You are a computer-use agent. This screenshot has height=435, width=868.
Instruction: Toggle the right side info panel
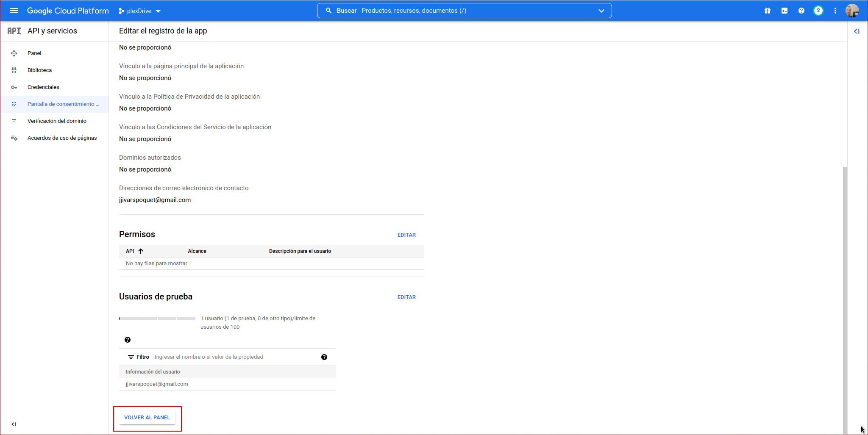(857, 31)
